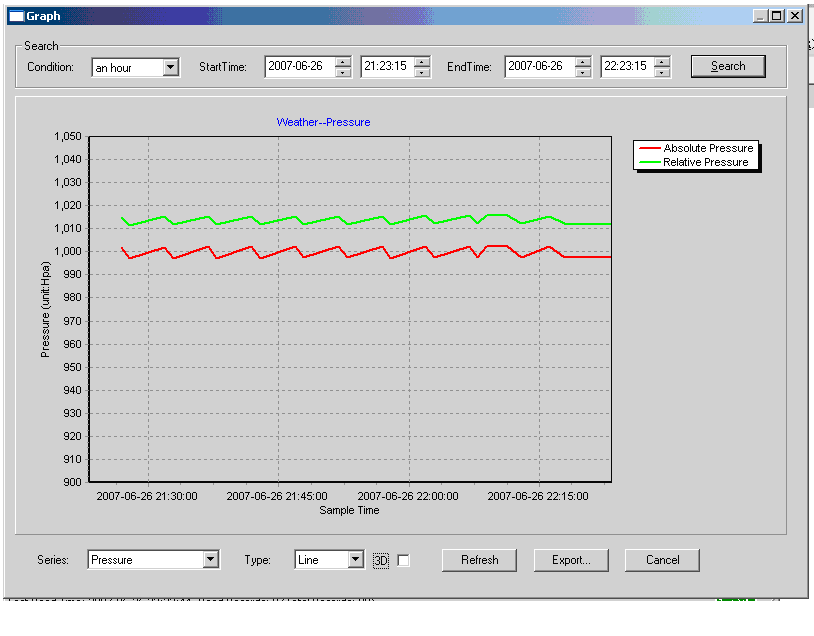Screen dimensions: 814x636
Task: Click the 900 y-axis label
Action: click(x=73, y=482)
